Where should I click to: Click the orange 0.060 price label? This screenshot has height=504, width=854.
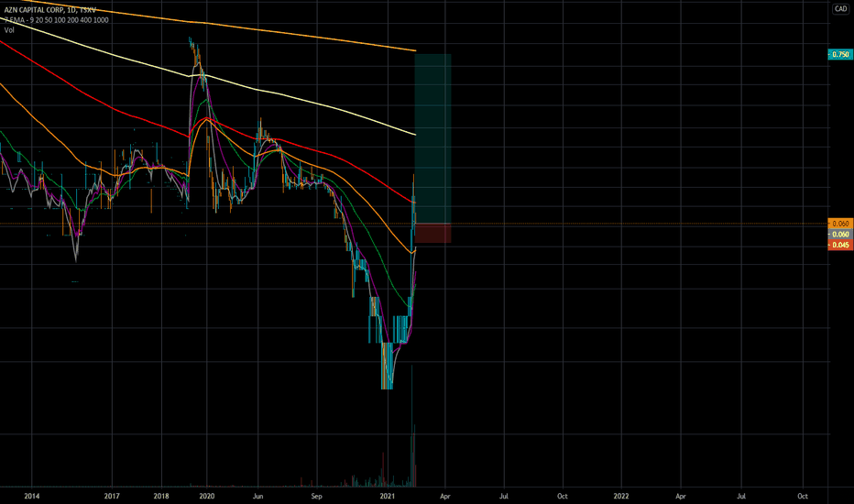click(x=840, y=224)
